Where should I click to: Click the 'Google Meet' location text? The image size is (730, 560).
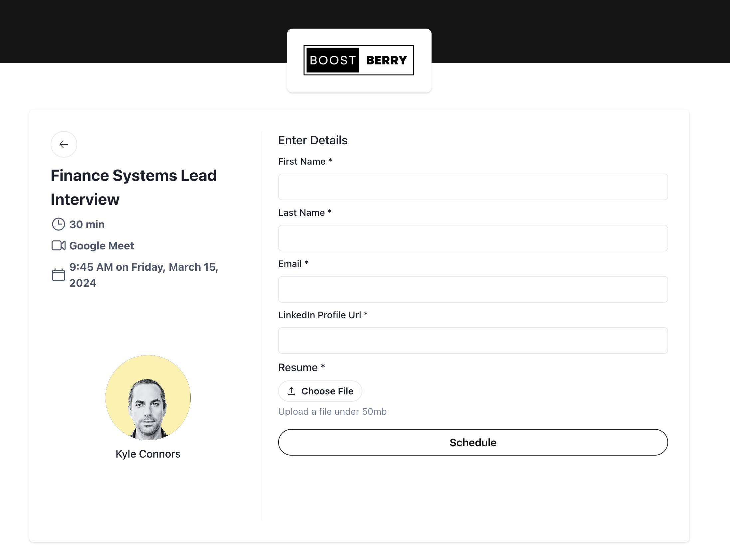(102, 246)
